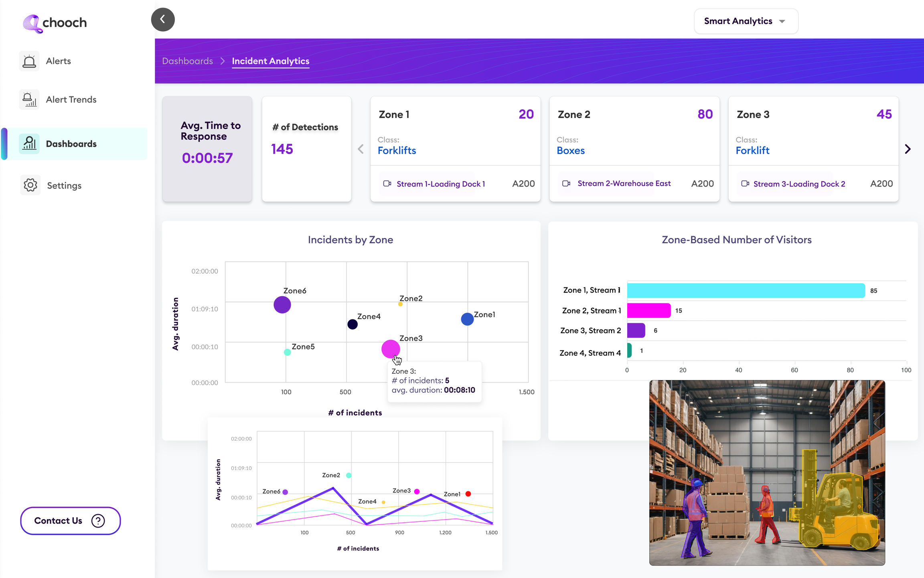Click camera icon beside Stream 1-Loading Dock 1
924x578 pixels.
[x=387, y=183]
